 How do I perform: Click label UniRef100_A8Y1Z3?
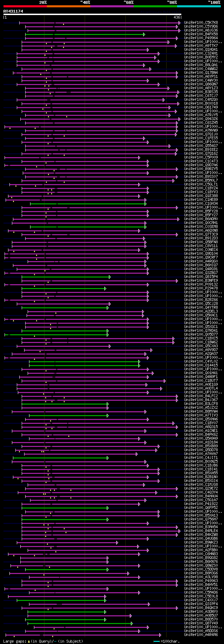pyautogui.click(x=201, y=88)
